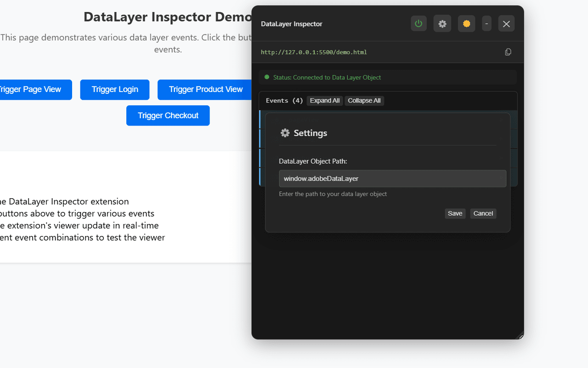
Task: Click the gear icon beside Settings heading
Action: coord(285,133)
